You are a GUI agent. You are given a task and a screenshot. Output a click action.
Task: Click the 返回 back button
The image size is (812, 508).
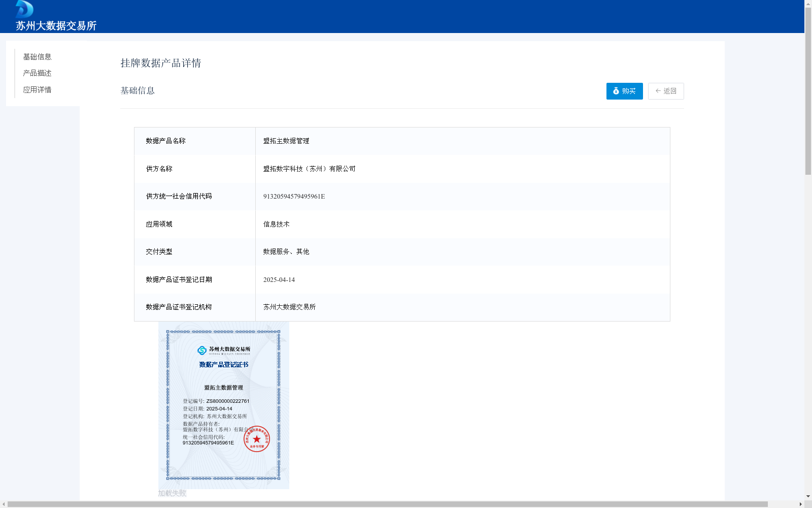[x=666, y=91]
